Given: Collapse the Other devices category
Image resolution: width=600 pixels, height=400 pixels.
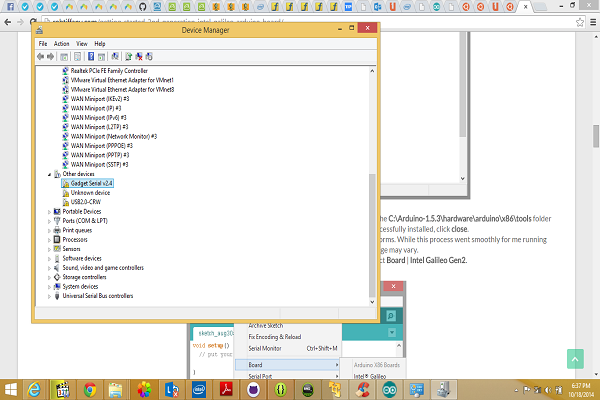Looking at the screenshot, I should (49, 175).
